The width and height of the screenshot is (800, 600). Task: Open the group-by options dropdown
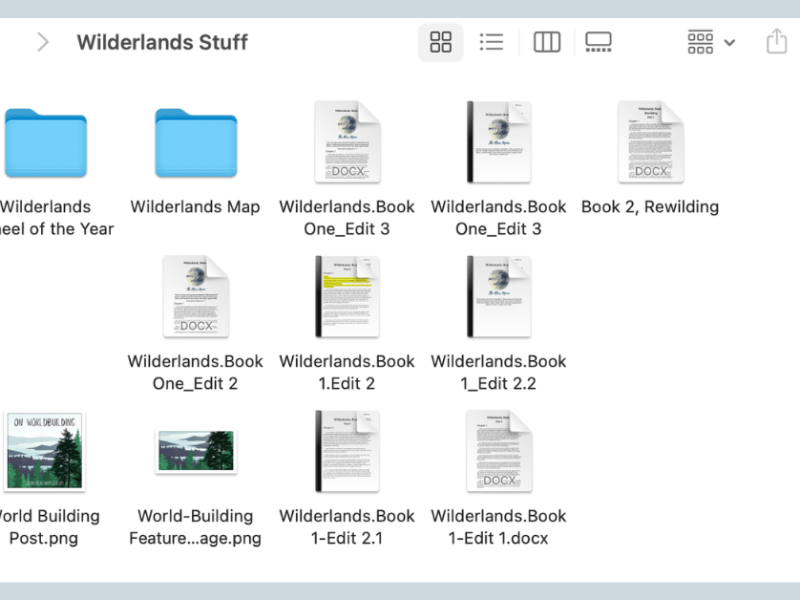711,42
